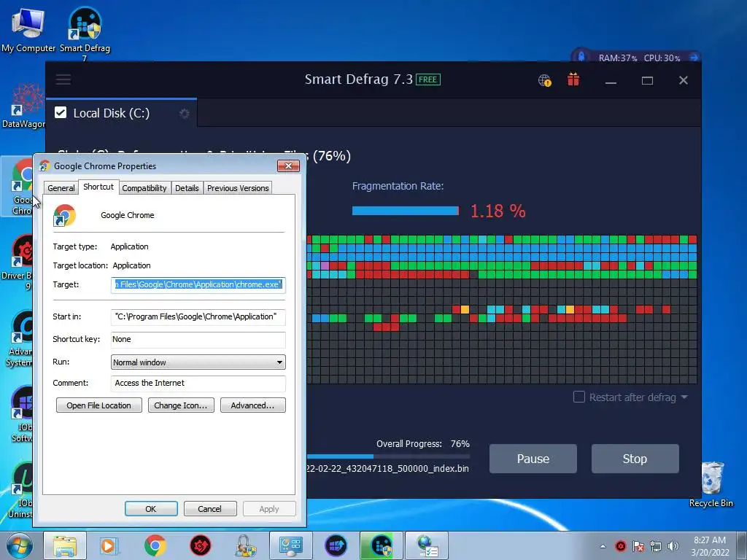This screenshot has width=747, height=560.
Task: Open the control panel monitor taskbar icon
Action: coord(290,545)
